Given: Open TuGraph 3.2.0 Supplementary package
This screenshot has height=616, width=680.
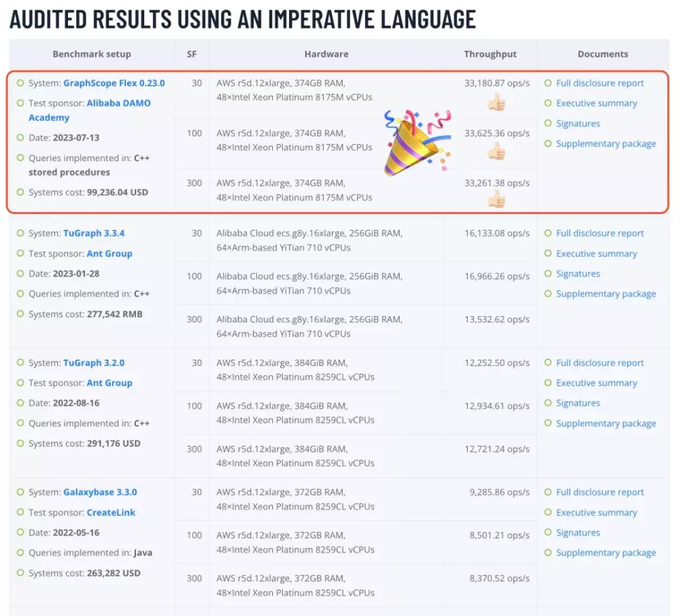Looking at the screenshot, I should click(606, 424).
